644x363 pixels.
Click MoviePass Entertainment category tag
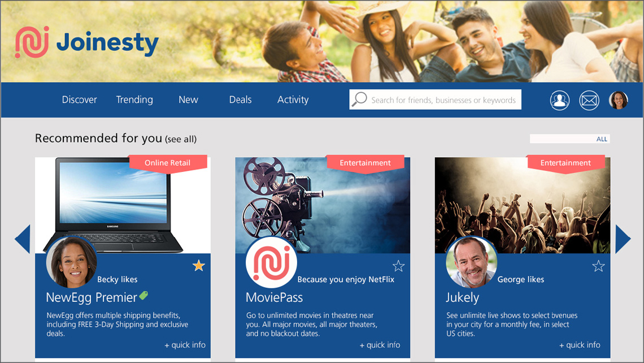pos(365,163)
